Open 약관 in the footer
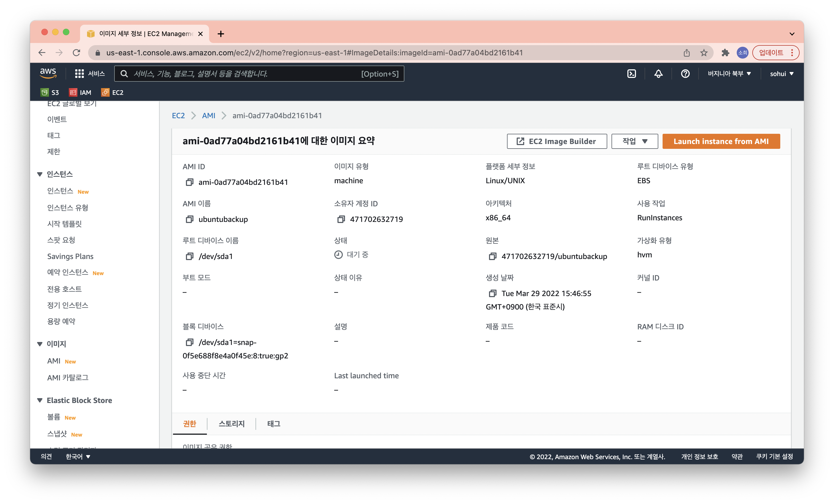 point(737,457)
